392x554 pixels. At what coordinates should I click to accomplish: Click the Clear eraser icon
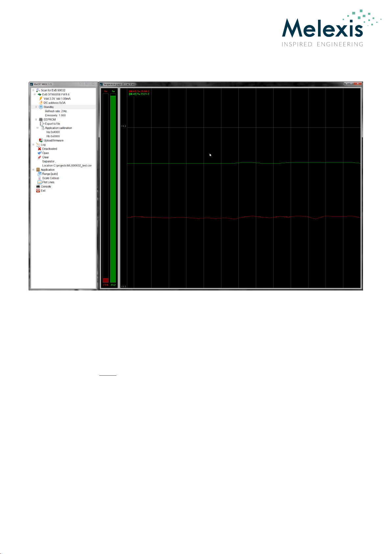pos(39,157)
